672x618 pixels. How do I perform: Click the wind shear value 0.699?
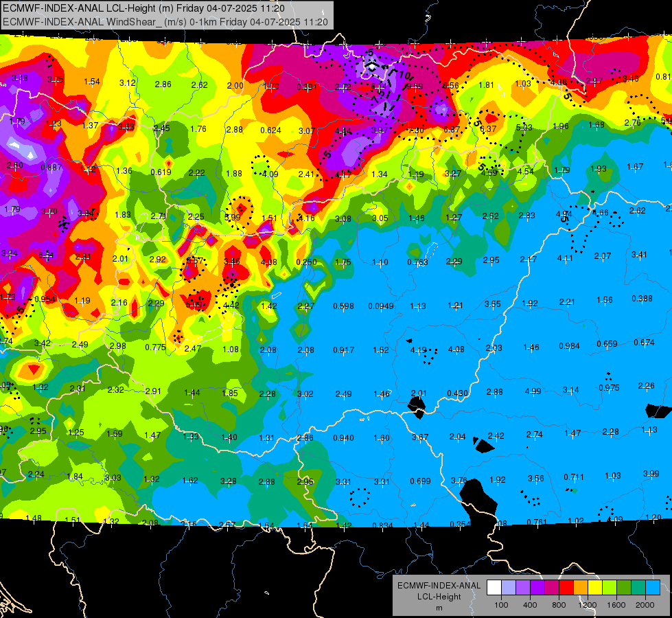(420, 481)
